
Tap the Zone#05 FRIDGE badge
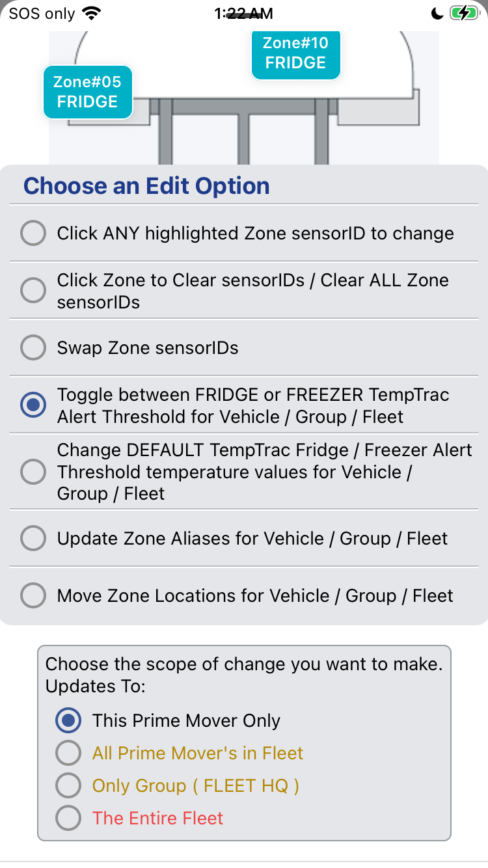click(x=88, y=92)
